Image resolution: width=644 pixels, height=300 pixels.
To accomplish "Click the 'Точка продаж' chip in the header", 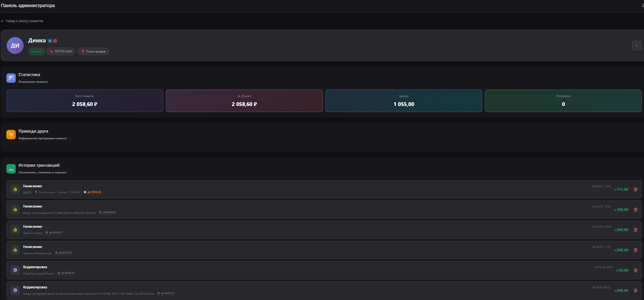I will pyautogui.click(x=93, y=51).
